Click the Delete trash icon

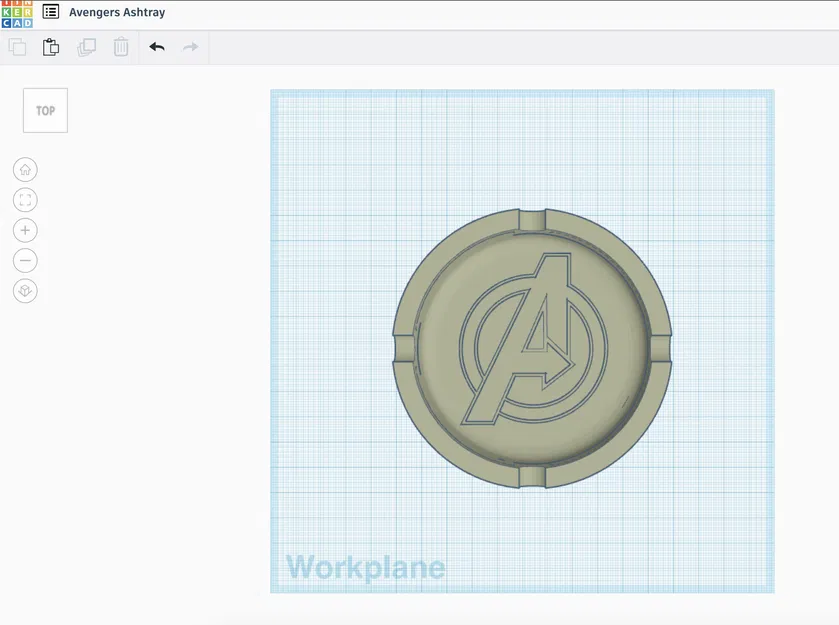120,46
